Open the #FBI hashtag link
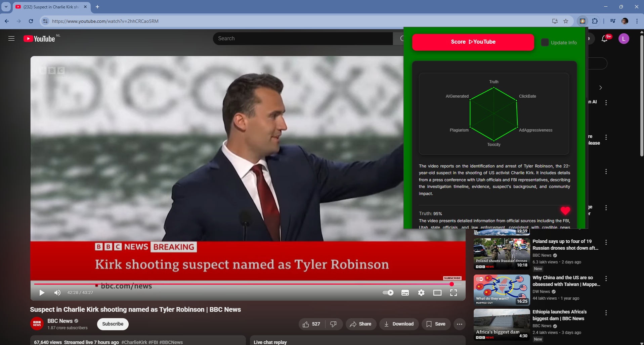The height and width of the screenshot is (345, 644). pos(153,342)
